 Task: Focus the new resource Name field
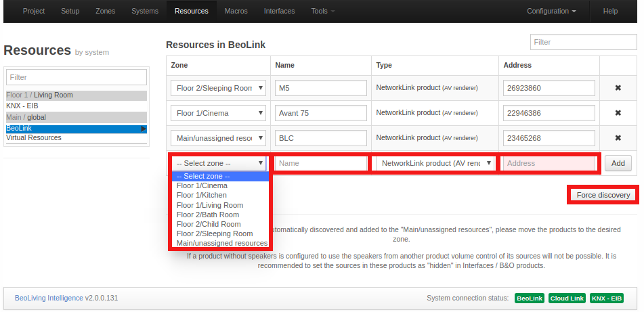click(321, 163)
